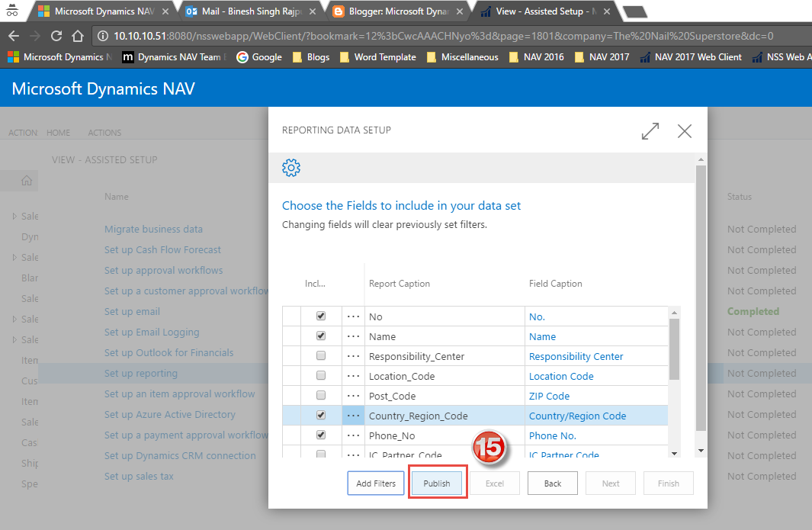Select the Home icon in the NAV sidebar
The image size is (812, 530).
pos(27,180)
